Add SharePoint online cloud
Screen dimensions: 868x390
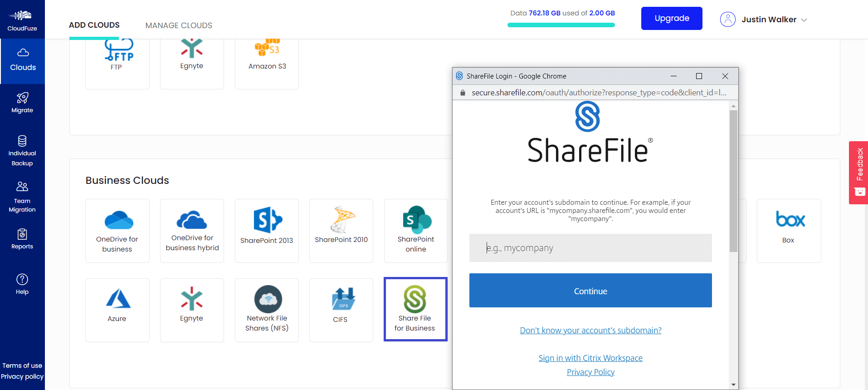[416, 231]
